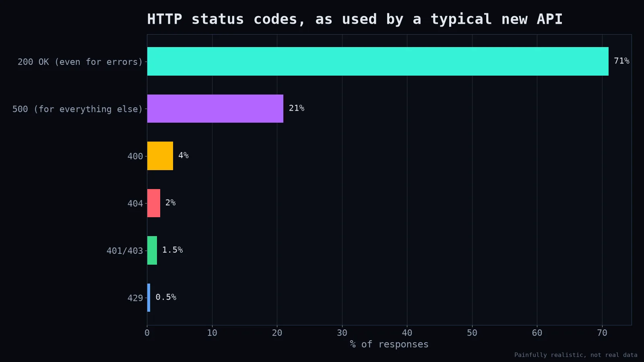
Task: Click the x-axis tick label '10'
Action: [212, 333]
